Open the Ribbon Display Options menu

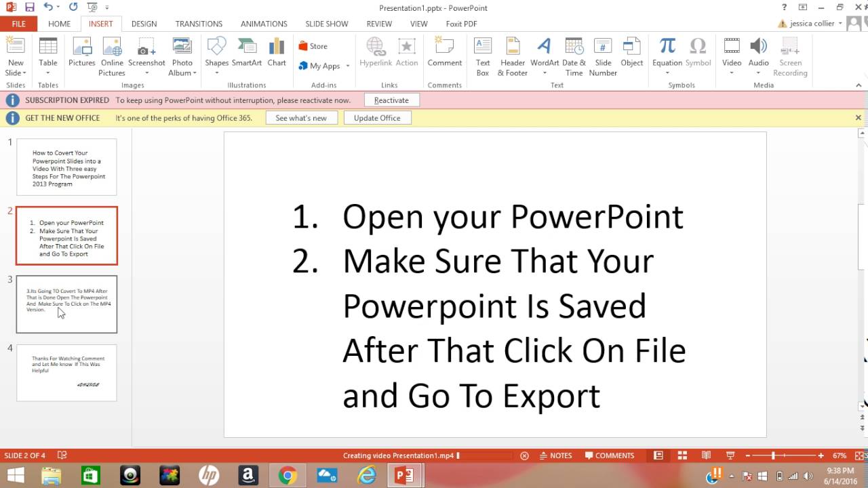click(x=803, y=7)
